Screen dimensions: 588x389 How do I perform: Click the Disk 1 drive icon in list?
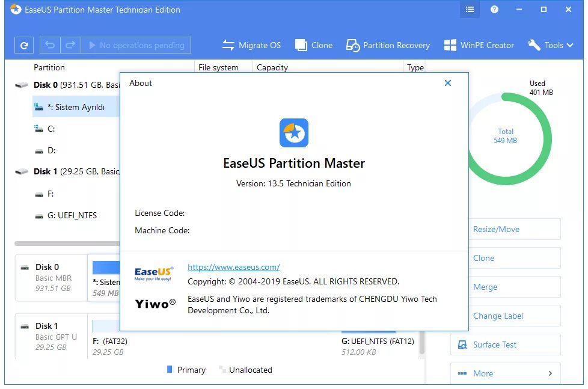(22, 172)
